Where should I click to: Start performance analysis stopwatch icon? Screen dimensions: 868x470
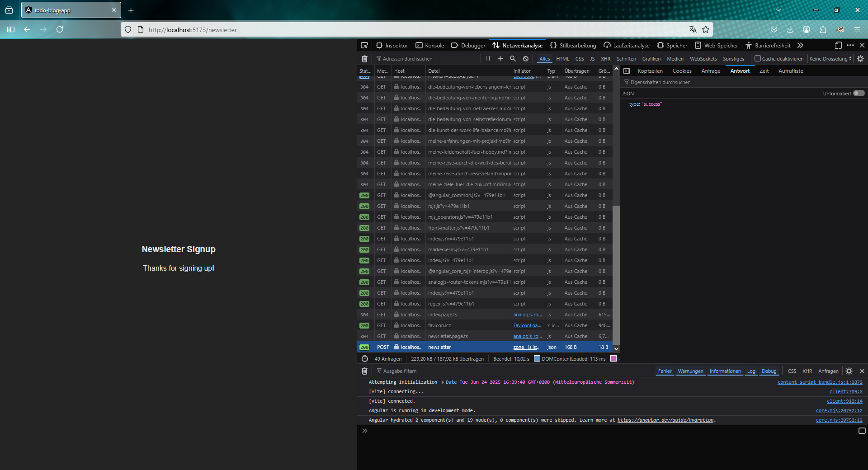pos(364,358)
